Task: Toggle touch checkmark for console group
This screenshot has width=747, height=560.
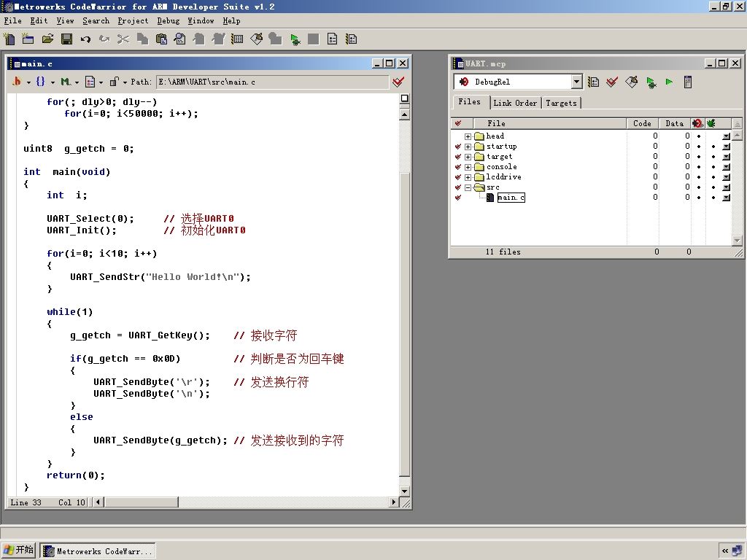Action: pyautogui.click(x=458, y=167)
